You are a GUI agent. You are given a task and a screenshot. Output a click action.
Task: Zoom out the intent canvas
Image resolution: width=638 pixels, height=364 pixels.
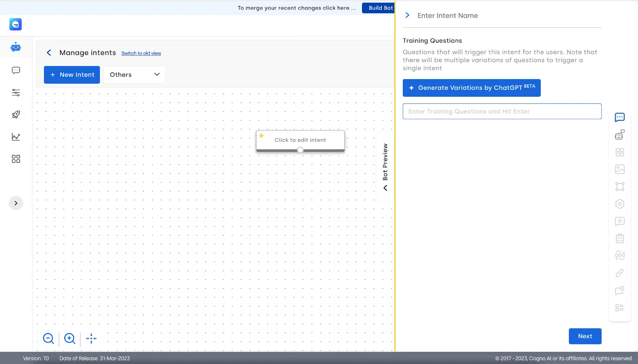[49, 339]
